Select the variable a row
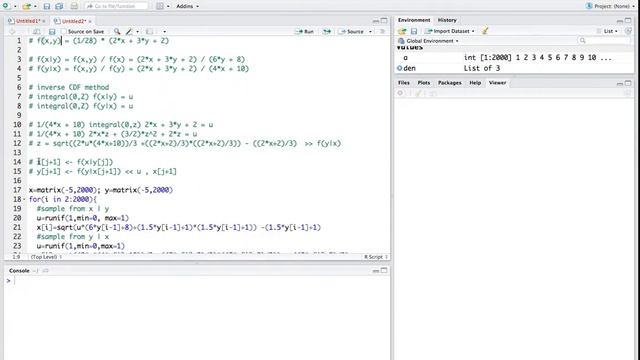The height and width of the screenshot is (360, 640). pyautogui.click(x=514, y=58)
